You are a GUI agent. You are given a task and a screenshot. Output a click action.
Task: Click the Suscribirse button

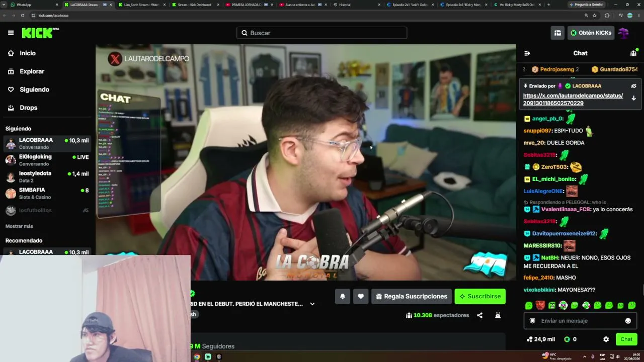pos(480,297)
